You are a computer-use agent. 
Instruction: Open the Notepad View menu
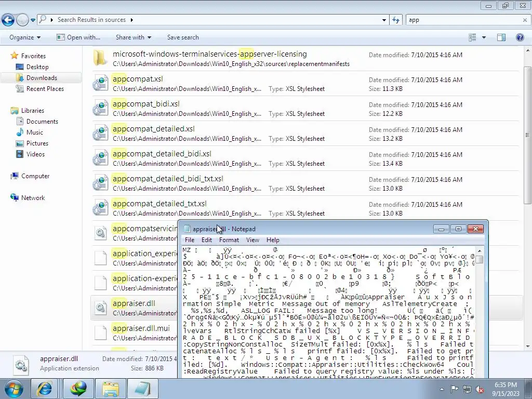[x=253, y=240]
